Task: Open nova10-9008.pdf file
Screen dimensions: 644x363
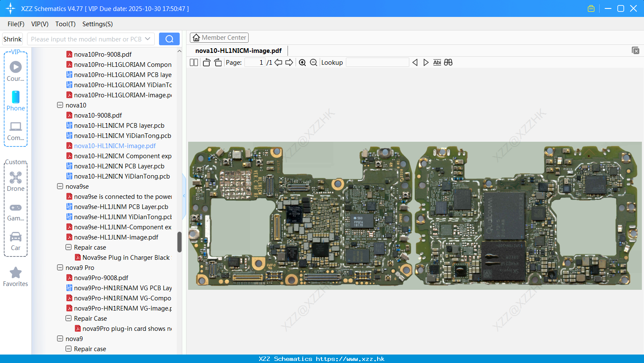Action: (x=98, y=115)
